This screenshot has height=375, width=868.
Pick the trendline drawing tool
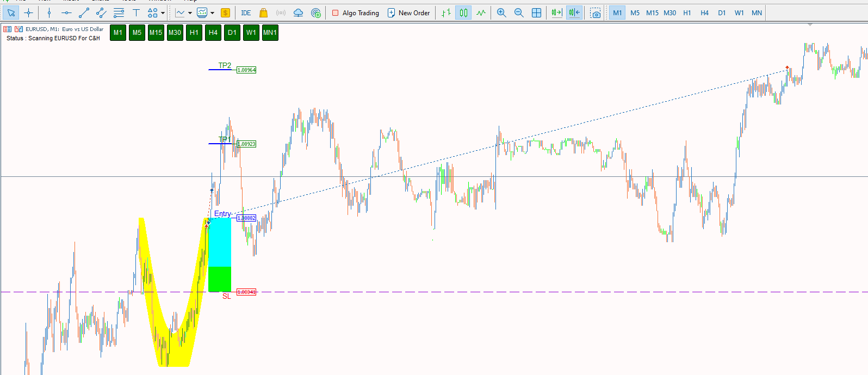click(84, 13)
